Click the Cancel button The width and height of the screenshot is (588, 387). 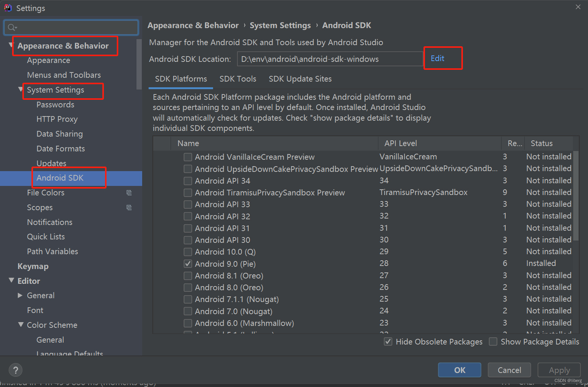tap(509, 370)
